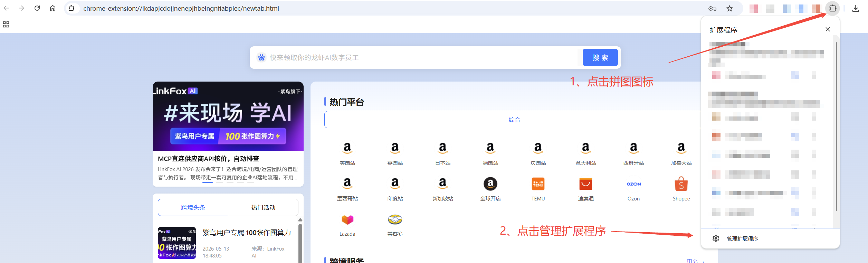Switch to the 跨境头条 tab
The image size is (868, 263).
tap(193, 207)
